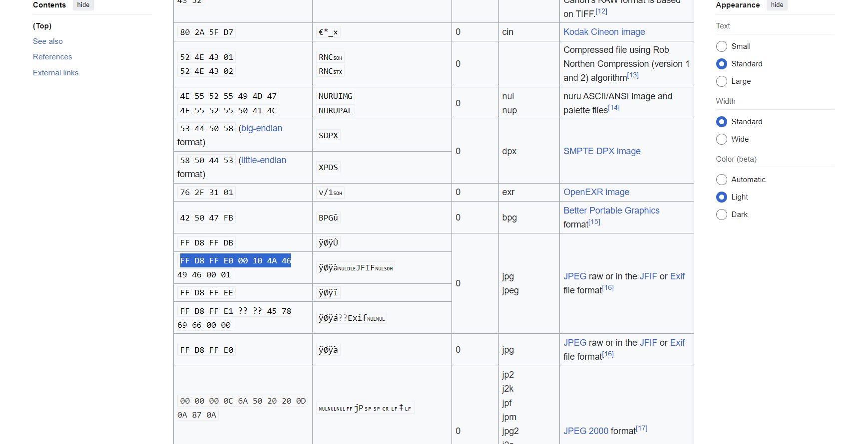The image size is (868, 444).
Task: Open Better Portable Graphics link
Action: point(611,211)
